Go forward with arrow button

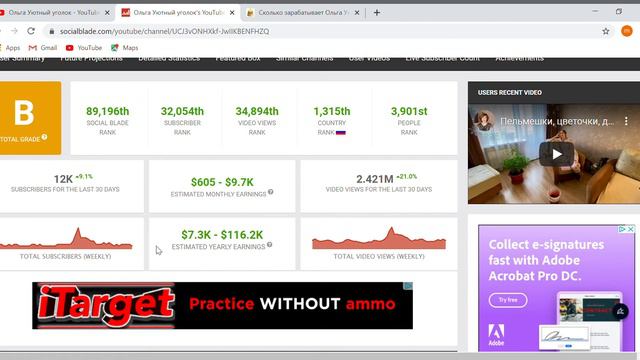(14, 31)
